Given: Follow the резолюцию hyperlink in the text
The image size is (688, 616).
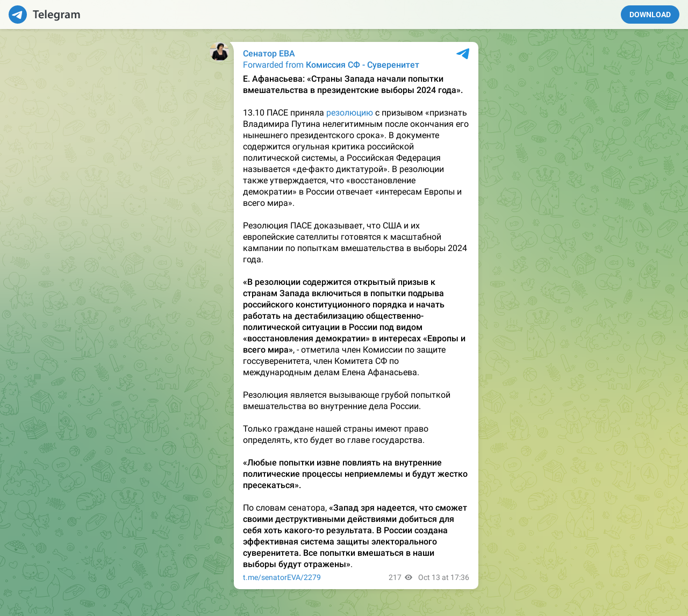Looking at the screenshot, I should (x=349, y=112).
